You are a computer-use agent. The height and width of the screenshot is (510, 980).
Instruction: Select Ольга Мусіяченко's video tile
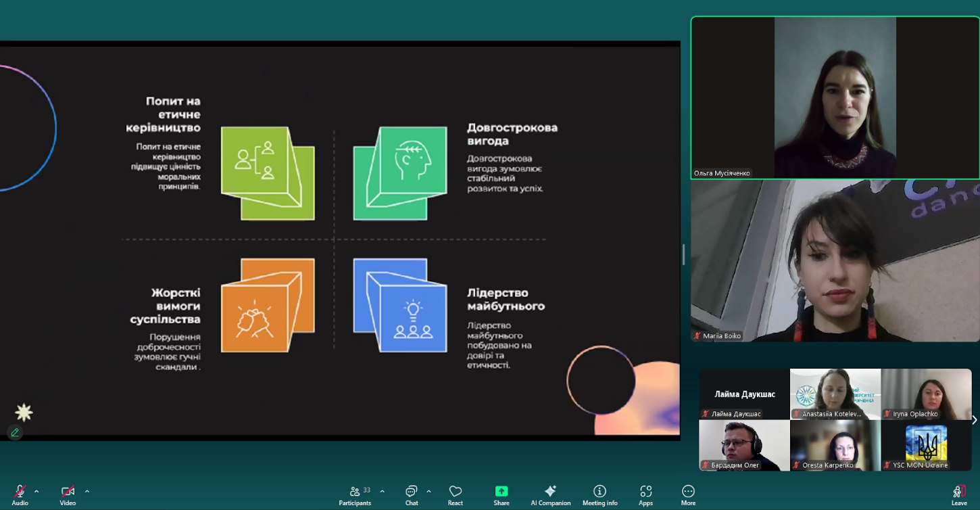pos(835,97)
